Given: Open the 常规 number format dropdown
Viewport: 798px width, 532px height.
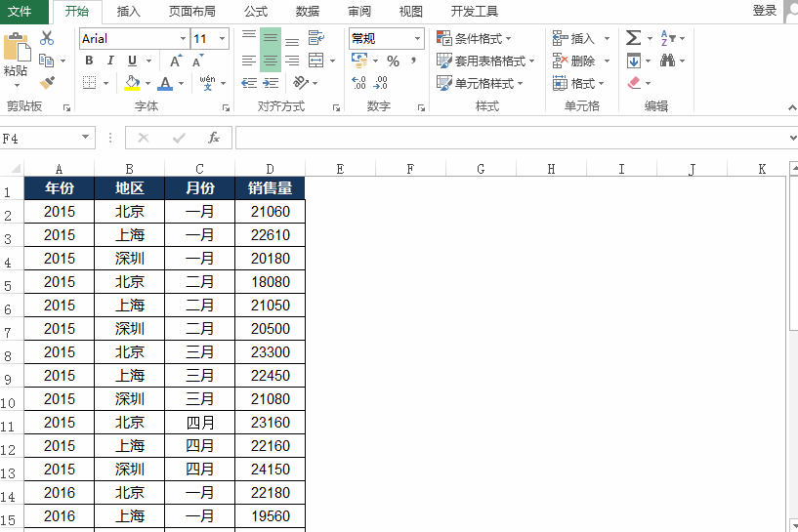Looking at the screenshot, I should [x=417, y=39].
